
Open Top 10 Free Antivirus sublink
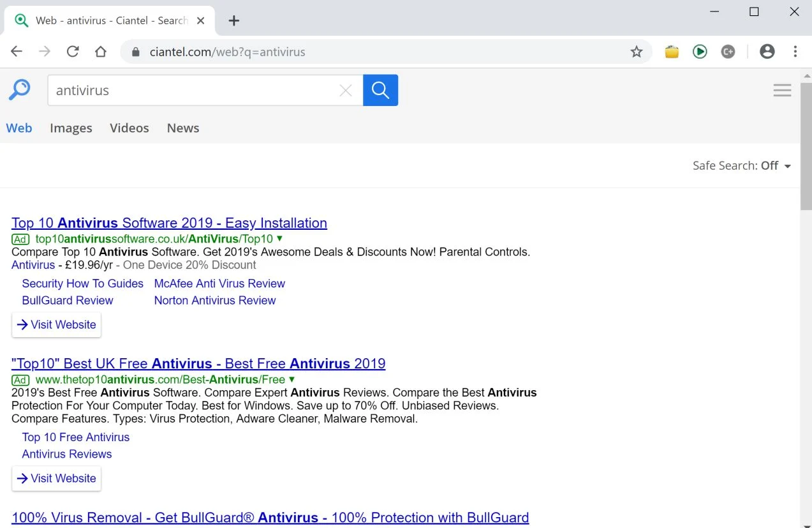pos(76,437)
